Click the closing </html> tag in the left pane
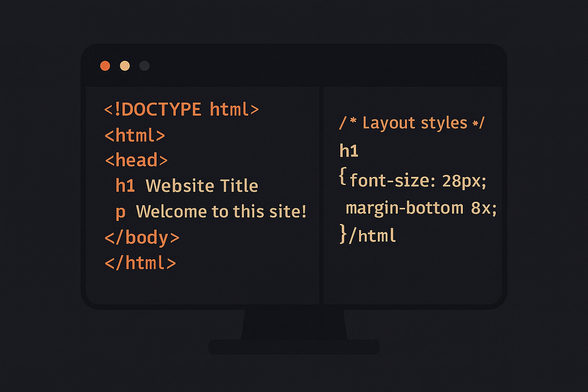The height and width of the screenshot is (392, 588). click(x=140, y=263)
